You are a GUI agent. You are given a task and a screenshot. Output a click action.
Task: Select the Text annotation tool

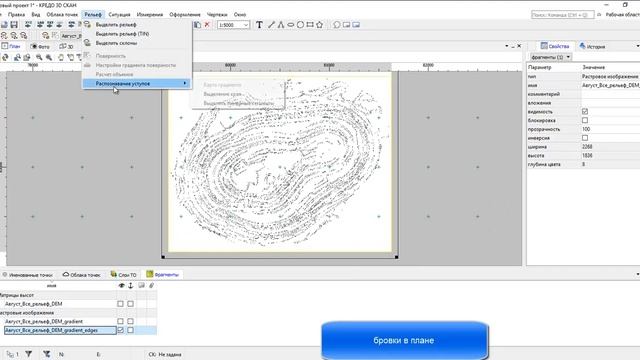(259, 25)
